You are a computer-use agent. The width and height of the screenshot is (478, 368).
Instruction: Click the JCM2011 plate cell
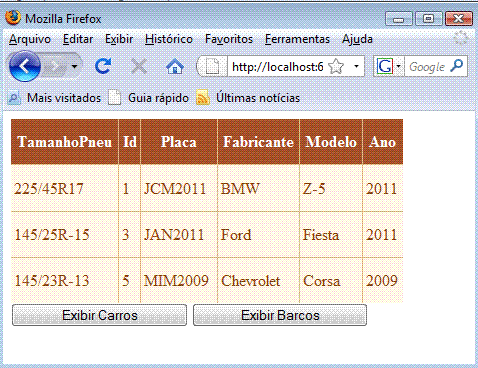(x=179, y=188)
